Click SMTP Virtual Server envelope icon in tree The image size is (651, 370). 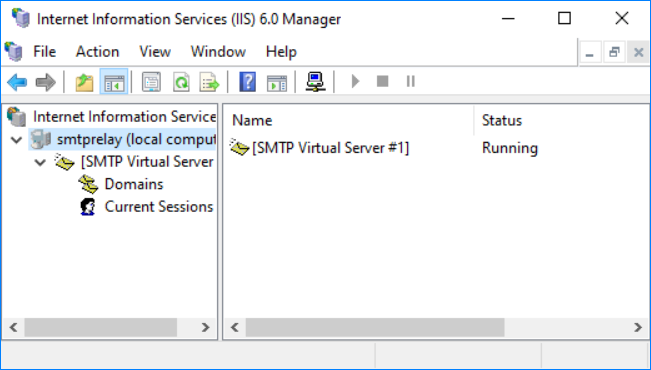point(64,162)
